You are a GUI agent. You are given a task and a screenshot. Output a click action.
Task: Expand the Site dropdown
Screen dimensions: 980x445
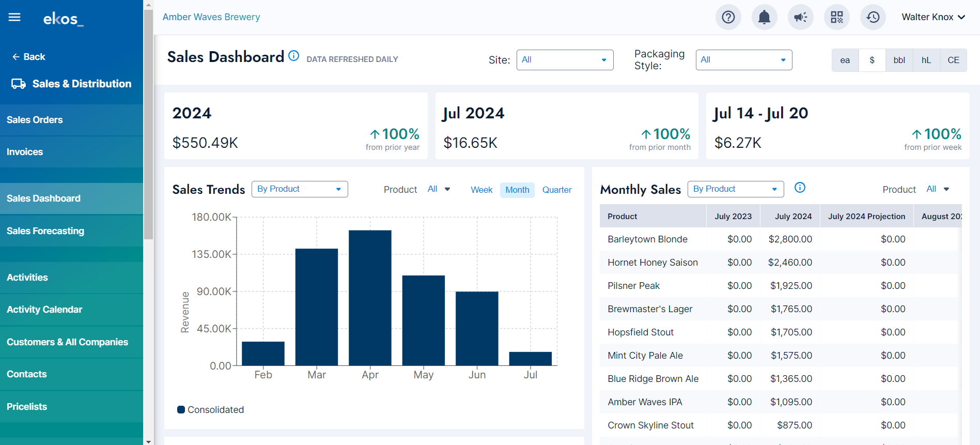[x=565, y=60]
